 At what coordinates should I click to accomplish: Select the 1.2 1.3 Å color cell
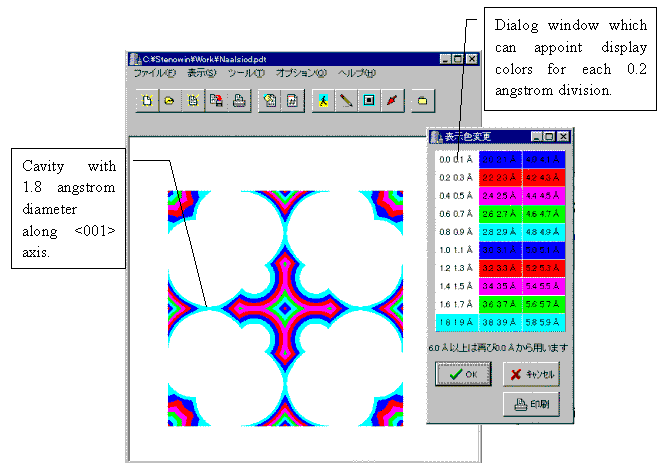[457, 268]
